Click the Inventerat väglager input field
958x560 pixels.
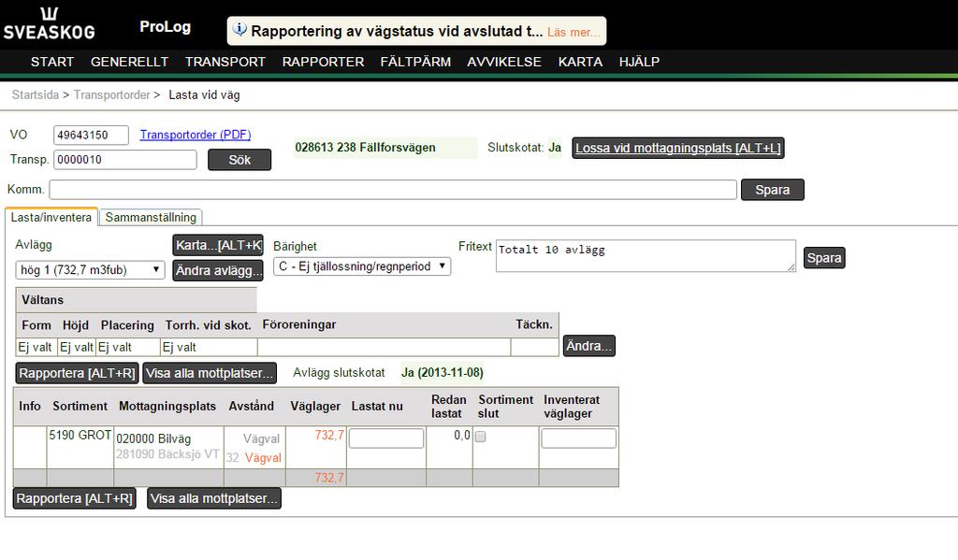click(578, 438)
